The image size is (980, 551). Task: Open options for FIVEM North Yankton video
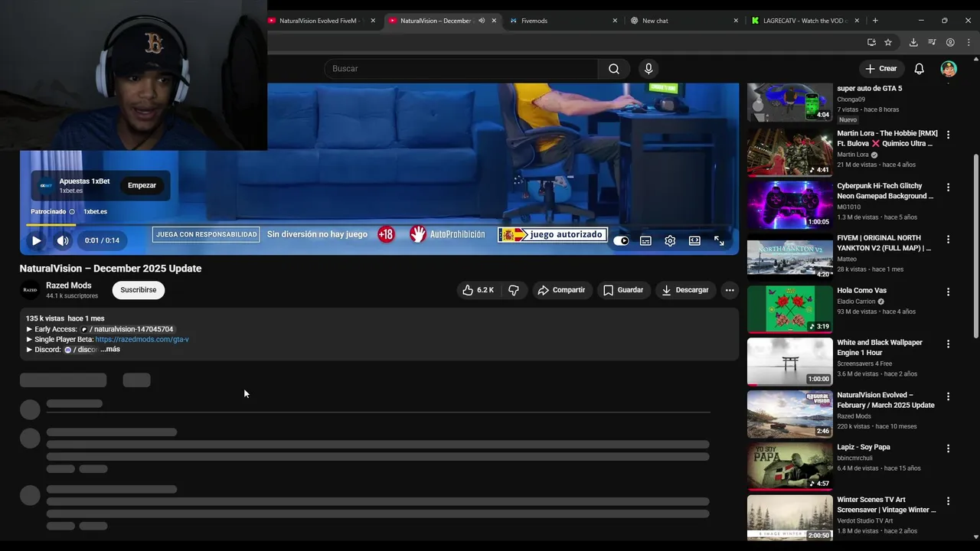(x=948, y=240)
